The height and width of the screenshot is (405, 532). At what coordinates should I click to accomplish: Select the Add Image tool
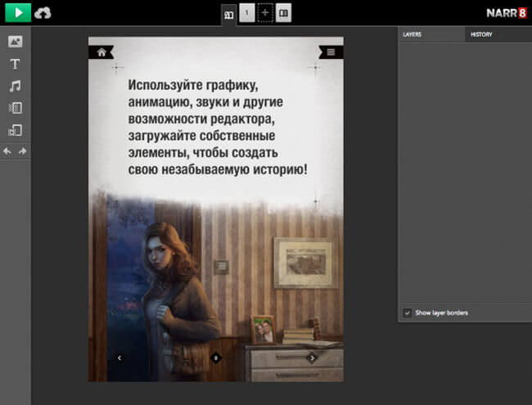coord(16,42)
